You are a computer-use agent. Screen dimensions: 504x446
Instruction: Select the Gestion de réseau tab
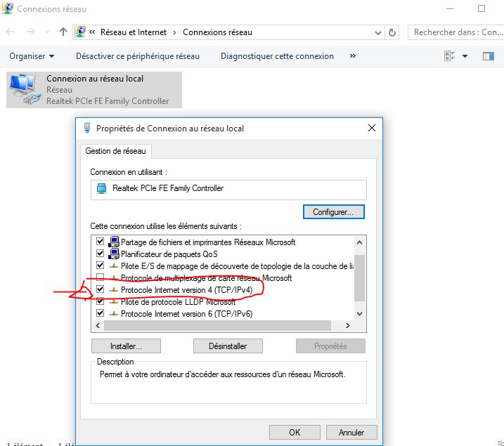tap(115, 151)
